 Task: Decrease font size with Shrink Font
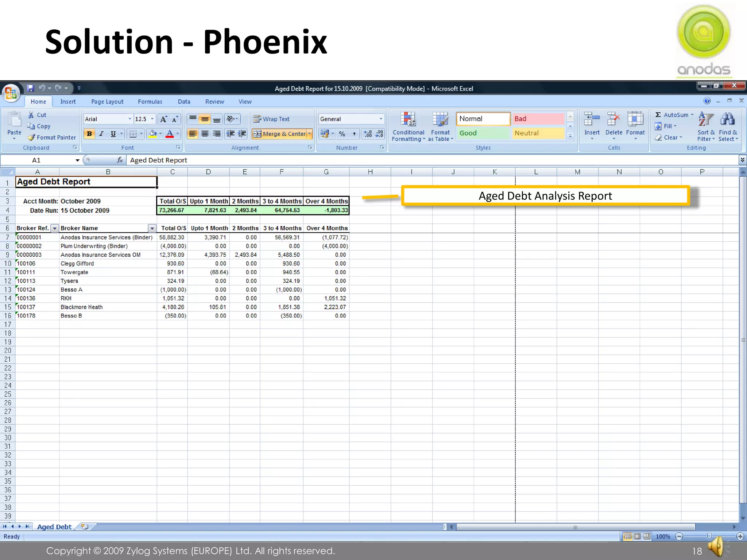pos(175,119)
